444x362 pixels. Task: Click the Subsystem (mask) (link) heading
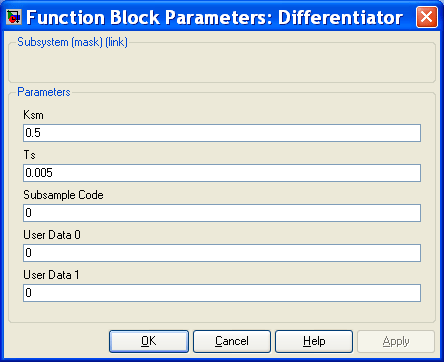point(72,42)
